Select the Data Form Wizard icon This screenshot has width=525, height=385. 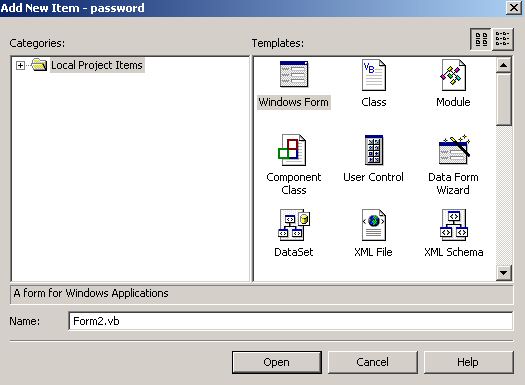click(454, 149)
